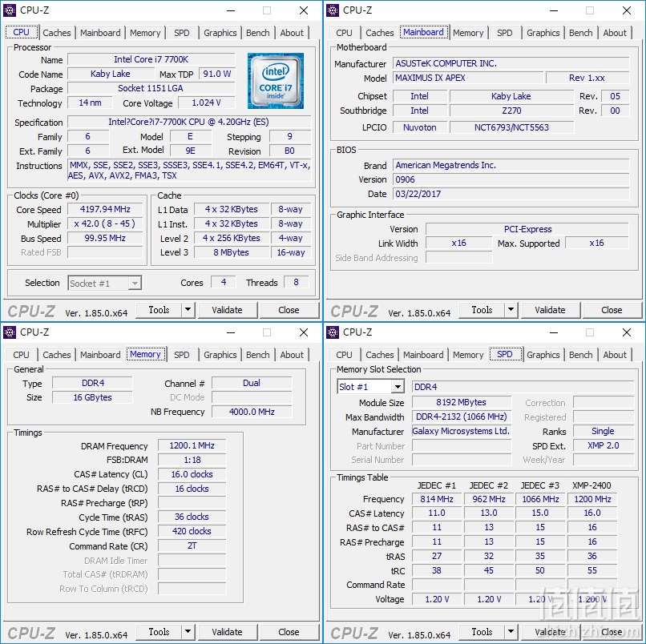Click the XMP-2400 frequency 1200 MHz
Screen dimensions: 646x644
(x=592, y=499)
